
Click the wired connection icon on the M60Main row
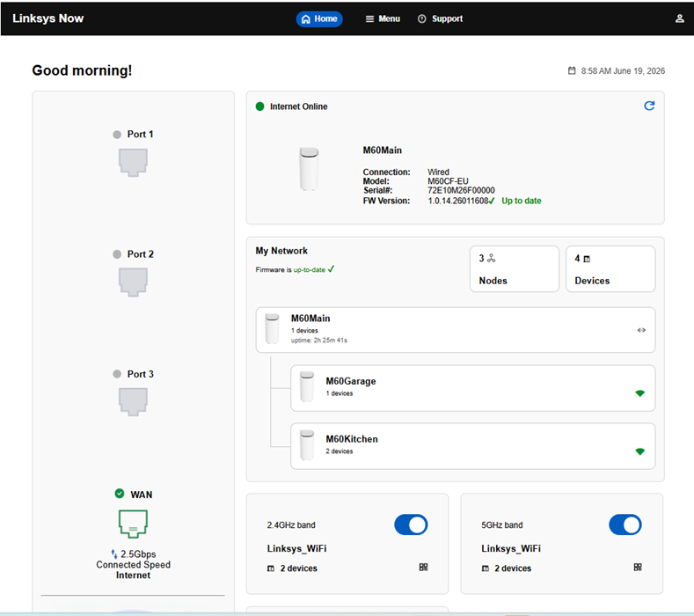click(641, 330)
